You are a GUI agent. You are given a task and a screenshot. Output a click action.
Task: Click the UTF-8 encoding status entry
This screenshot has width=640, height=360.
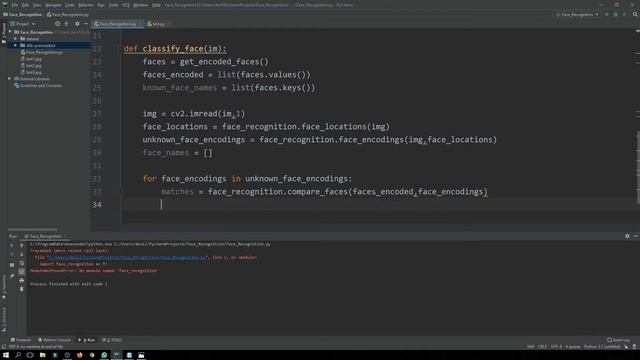pyautogui.click(x=556, y=347)
